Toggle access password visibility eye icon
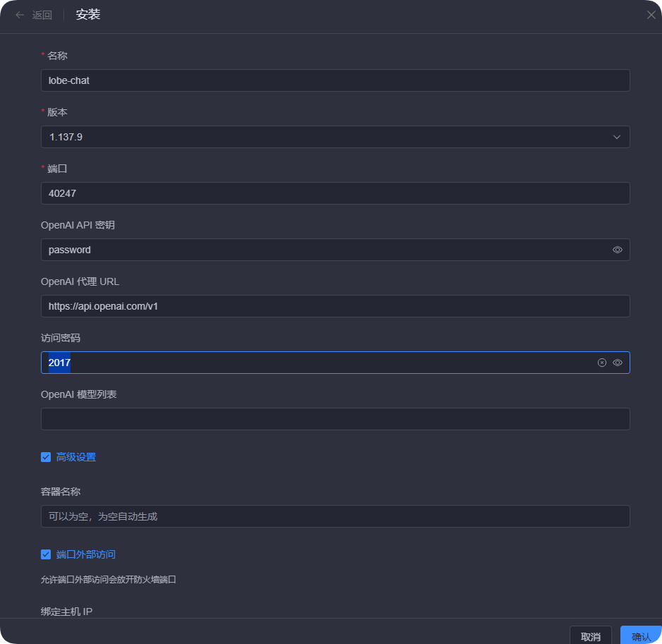662x644 pixels. (x=618, y=363)
